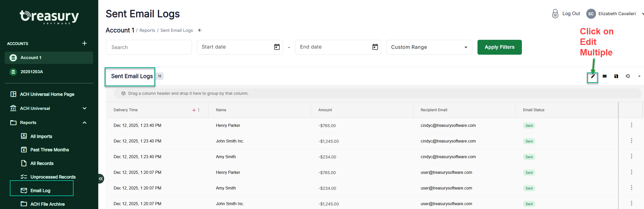Open Email Log in sidebar
Screen dimensions: 644x209
pos(40,191)
